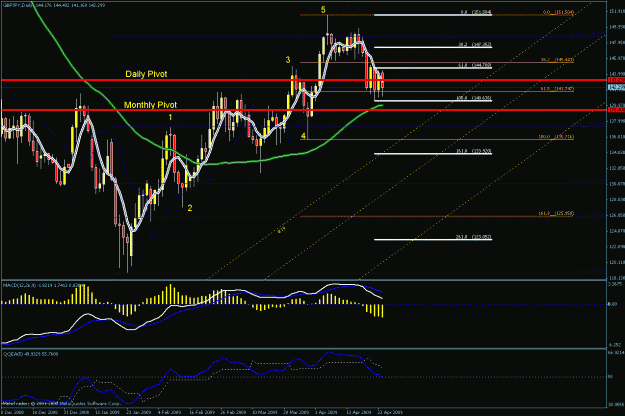Click the orange Fibonacci 61.8 level label
Screen dimensions: 625x416
coord(558,88)
